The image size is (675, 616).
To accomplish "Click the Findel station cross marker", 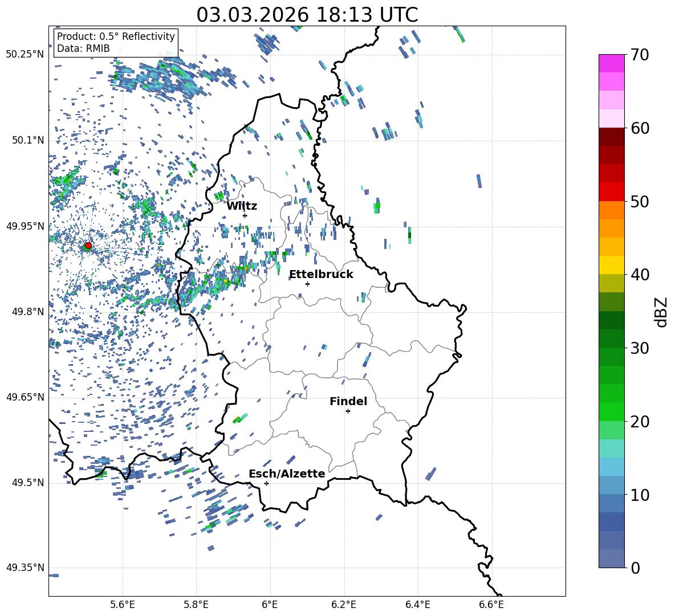I will (348, 411).
